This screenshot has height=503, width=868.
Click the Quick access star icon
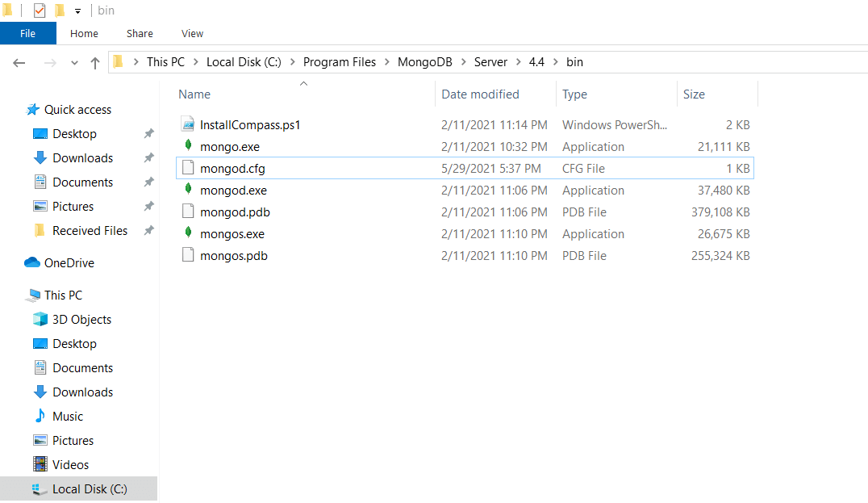point(32,109)
